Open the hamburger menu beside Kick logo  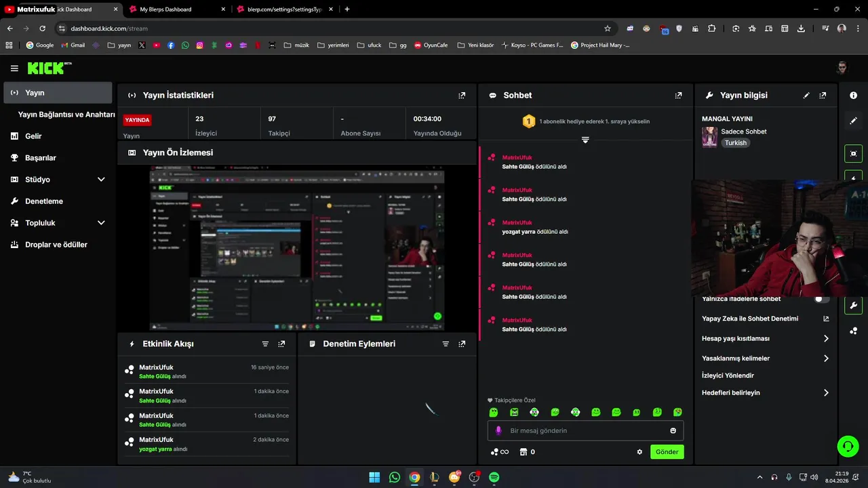coord(14,68)
